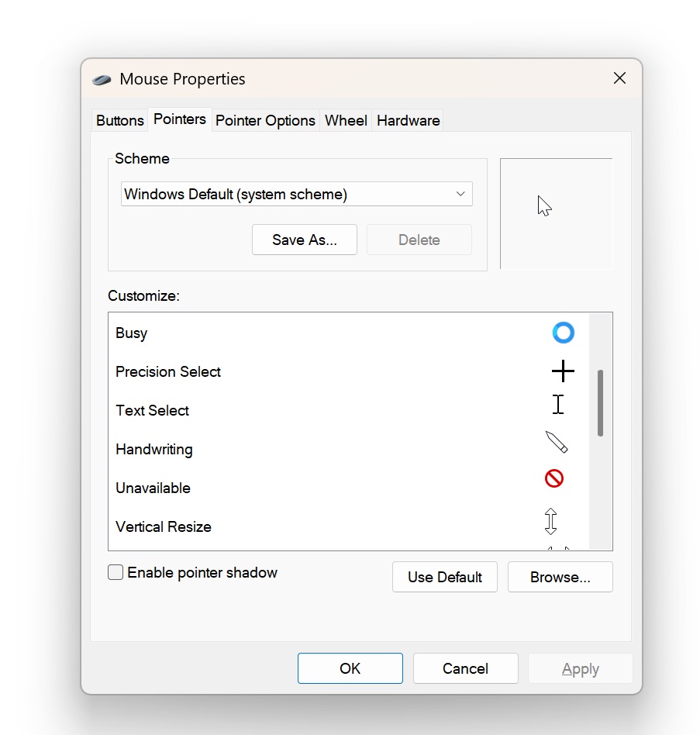
Task: Open the Pointer Options tab
Action: tap(265, 120)
